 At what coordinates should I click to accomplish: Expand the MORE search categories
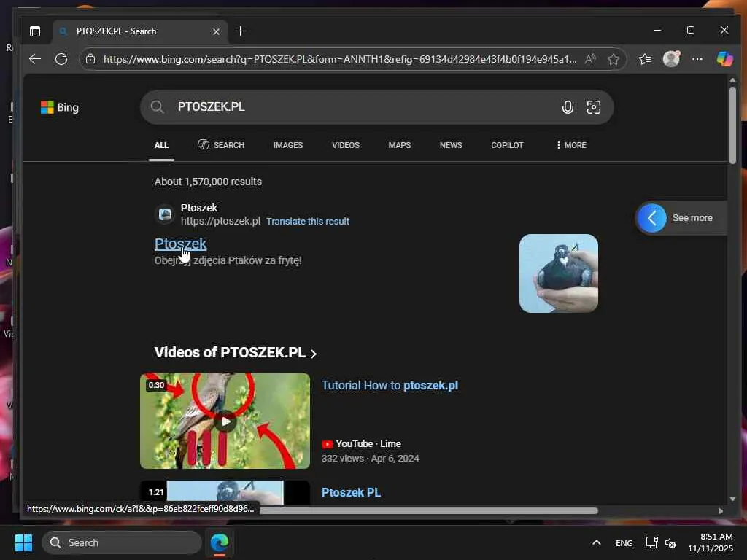(x=570, y=145)
